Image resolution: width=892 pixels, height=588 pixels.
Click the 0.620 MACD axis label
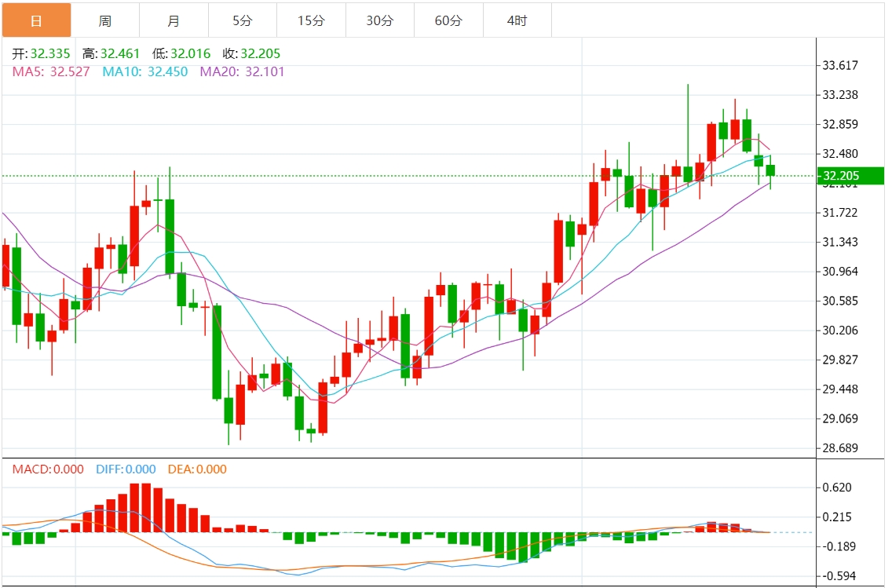[837, 488]
